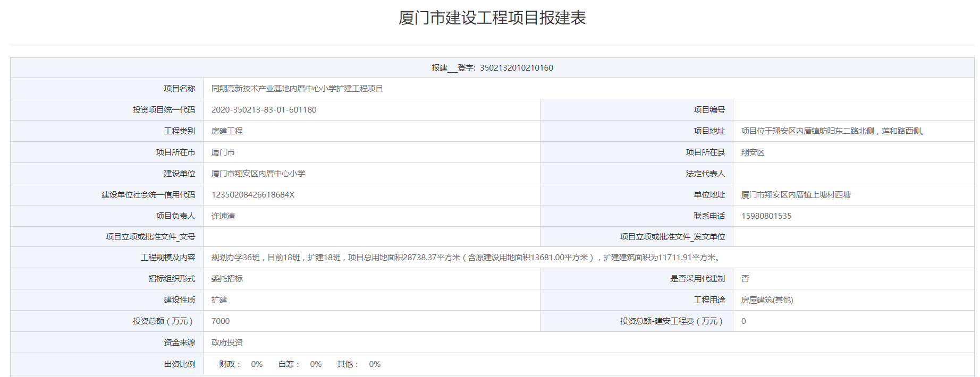Select the value 扩建

pyautogui.click(x=219, y=300)
